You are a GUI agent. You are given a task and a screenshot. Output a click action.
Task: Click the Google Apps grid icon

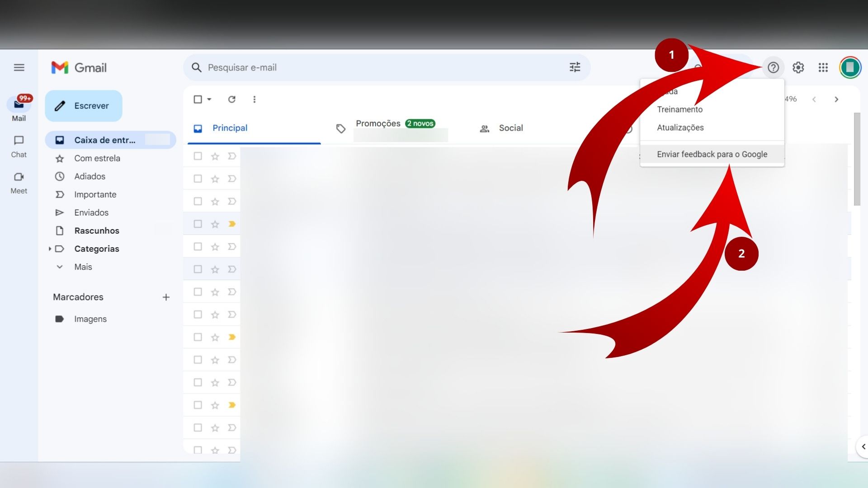tap(824, 67)
